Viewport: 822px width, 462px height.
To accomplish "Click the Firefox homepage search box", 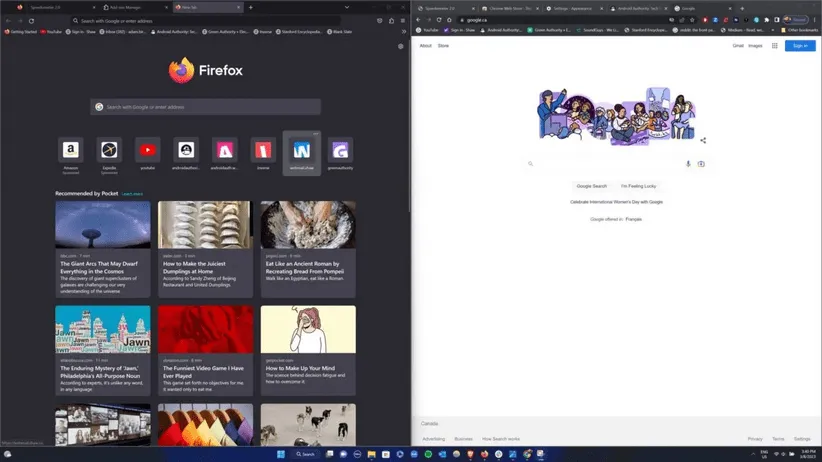I will [207, 107].
